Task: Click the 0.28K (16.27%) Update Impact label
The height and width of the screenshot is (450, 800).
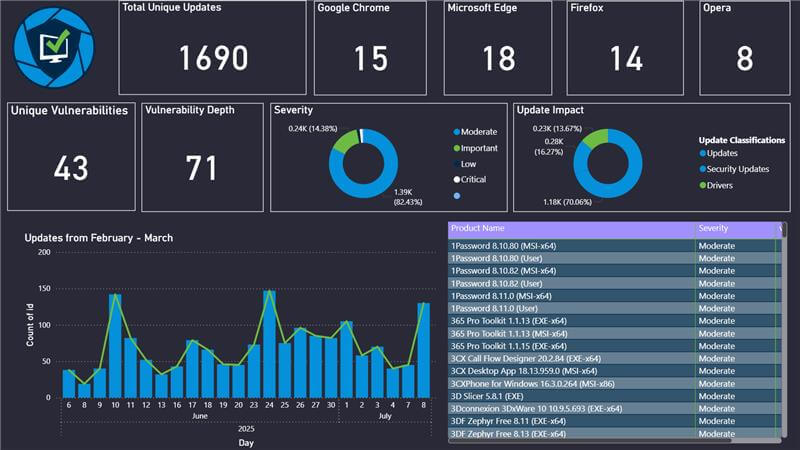Action: pyautogui.click(x=549, y=147)
